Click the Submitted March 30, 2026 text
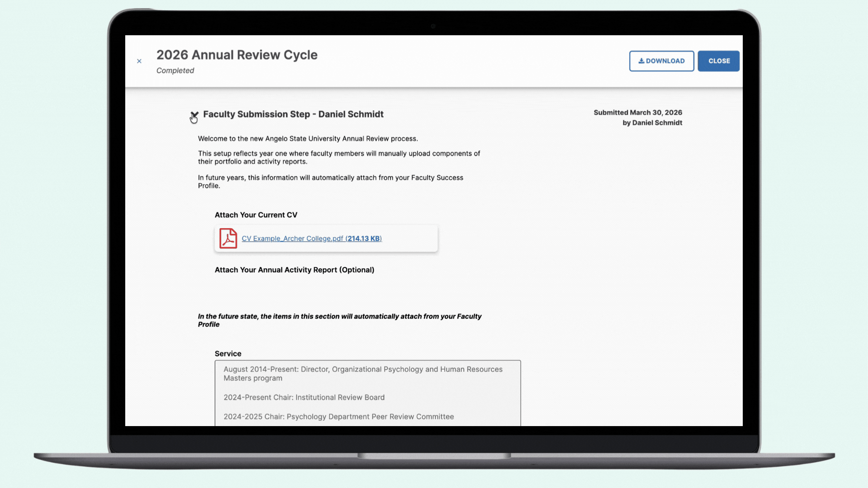 pyautogui.click(x=637, y=113)
